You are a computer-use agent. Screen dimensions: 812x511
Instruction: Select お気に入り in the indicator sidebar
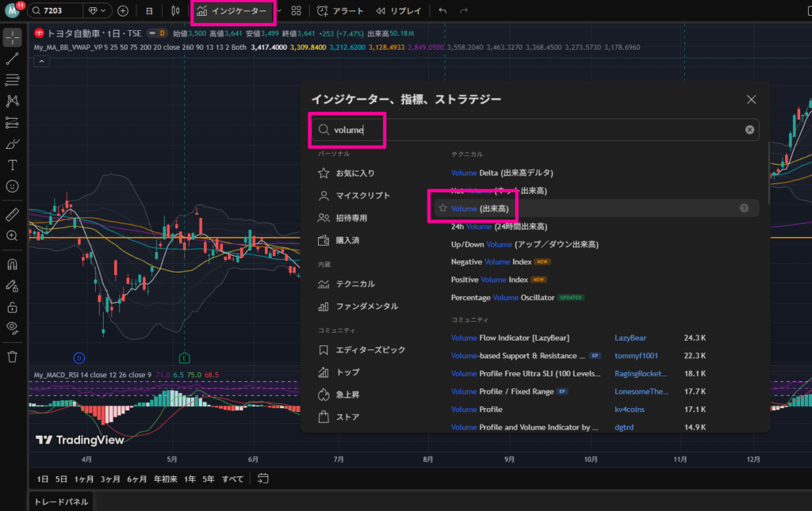point(354,173)
